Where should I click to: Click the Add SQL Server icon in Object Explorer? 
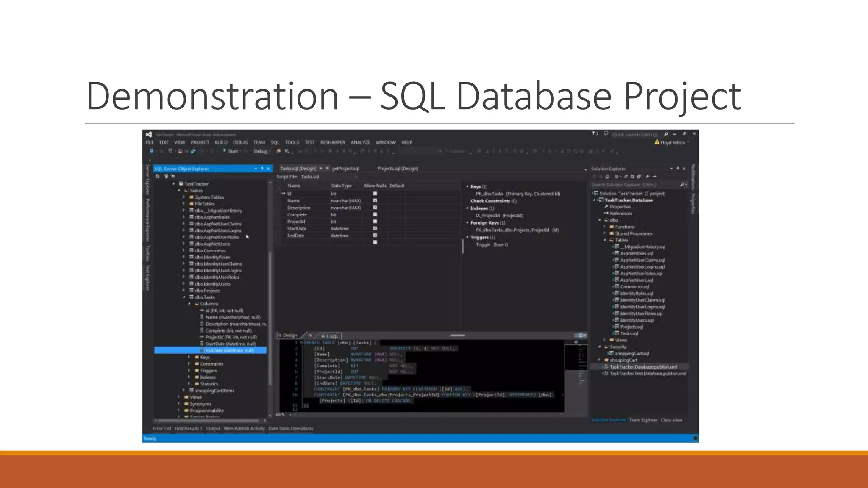coord(166,176)
